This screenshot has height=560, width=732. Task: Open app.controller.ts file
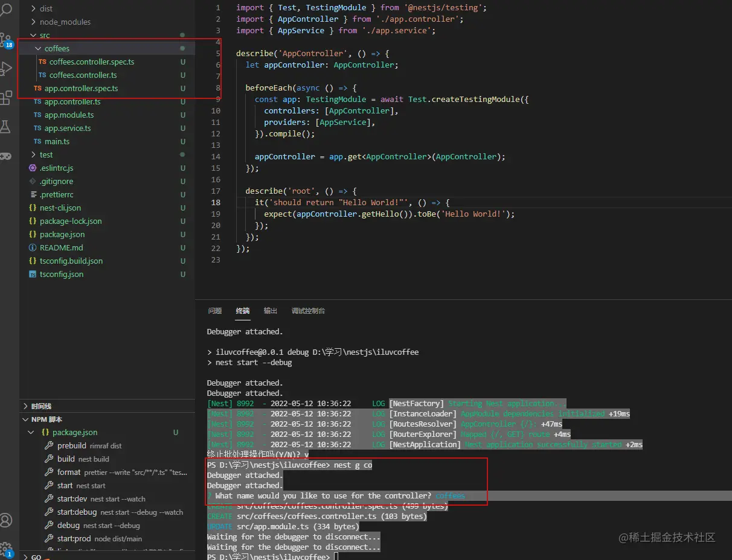[72, 101]
